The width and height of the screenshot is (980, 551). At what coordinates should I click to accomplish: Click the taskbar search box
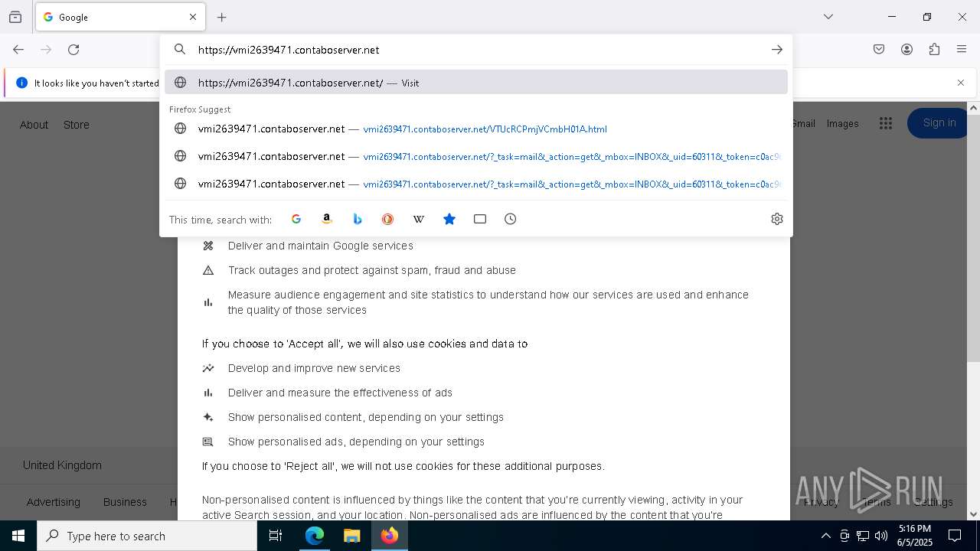pyautogui.click(x=147, y=536)
